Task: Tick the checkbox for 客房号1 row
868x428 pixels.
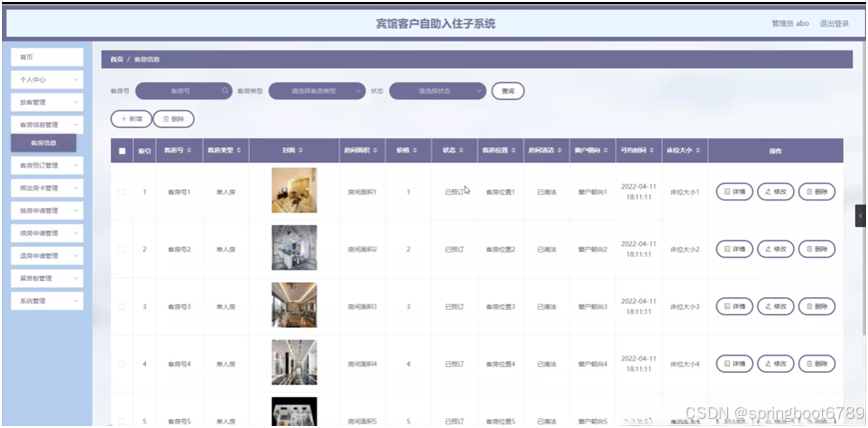Action: pos(121,192)
